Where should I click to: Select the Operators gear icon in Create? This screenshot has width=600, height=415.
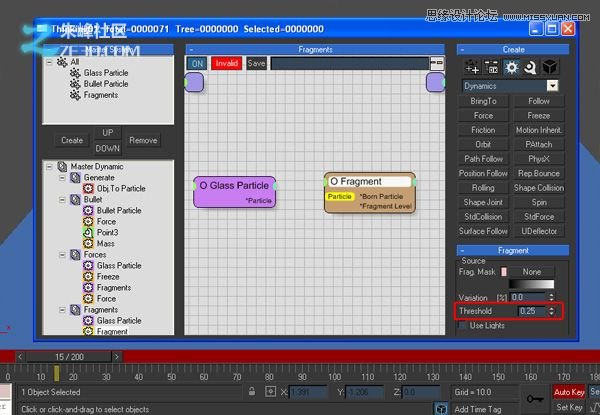tap(511, 67)
